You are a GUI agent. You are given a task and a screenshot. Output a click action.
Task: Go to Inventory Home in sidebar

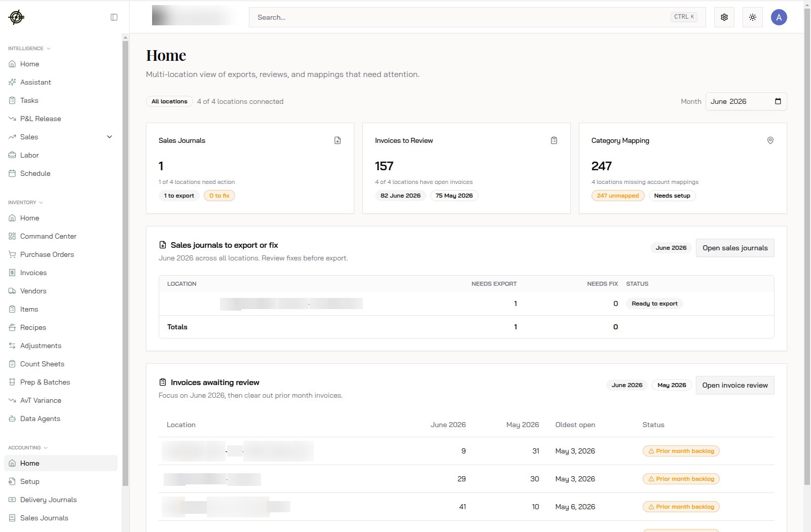(x=61, y=218)
